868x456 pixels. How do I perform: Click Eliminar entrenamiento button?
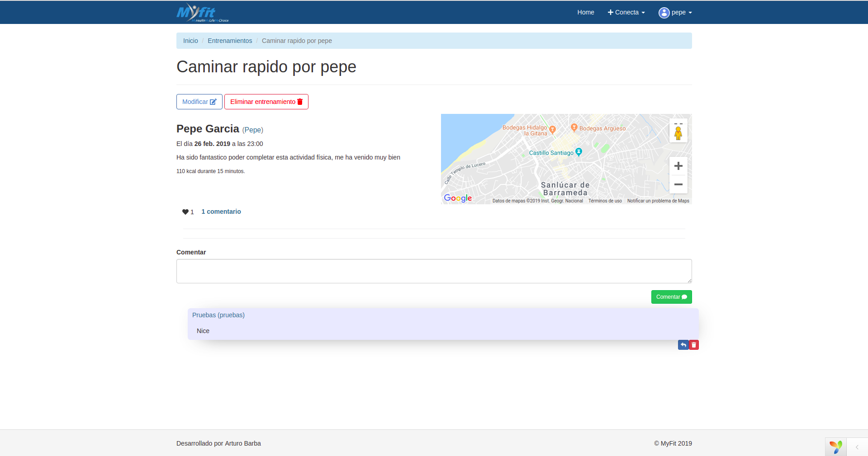coord(266,102)
